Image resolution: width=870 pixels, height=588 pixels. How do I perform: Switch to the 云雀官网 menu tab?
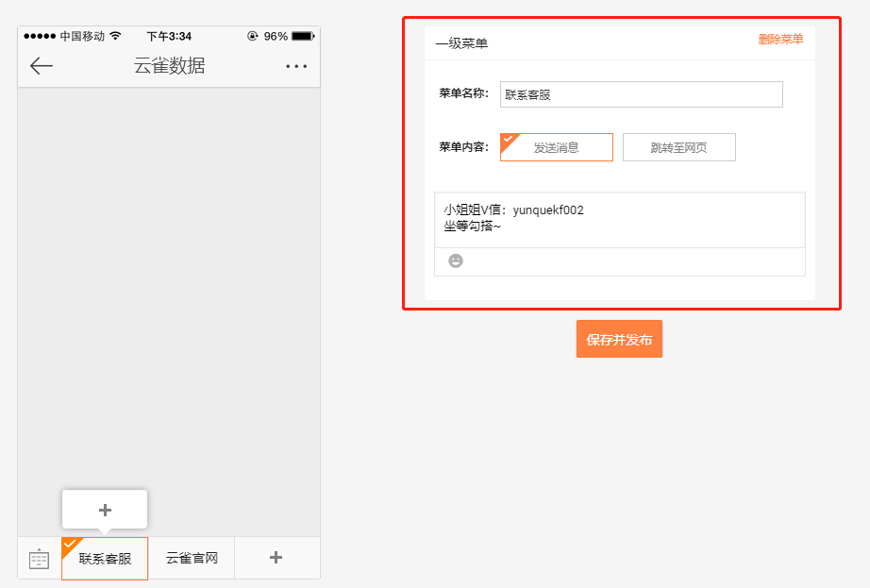[191, 559]
